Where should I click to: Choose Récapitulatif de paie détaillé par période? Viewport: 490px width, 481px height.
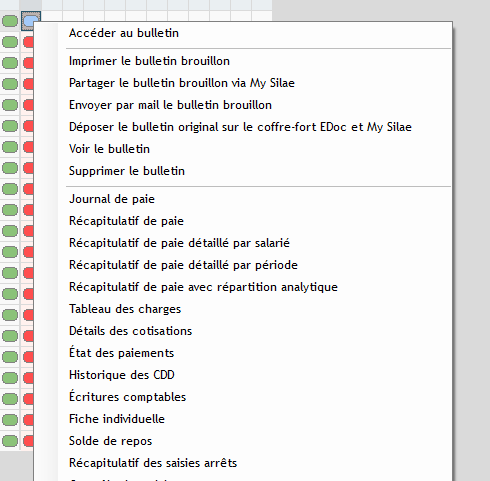click(x=183, y=265)
